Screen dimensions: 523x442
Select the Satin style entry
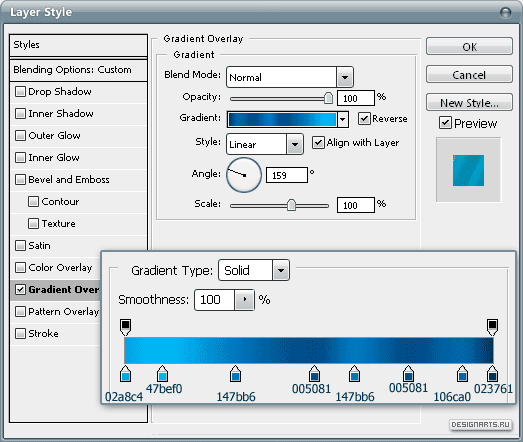coord(78,246)
